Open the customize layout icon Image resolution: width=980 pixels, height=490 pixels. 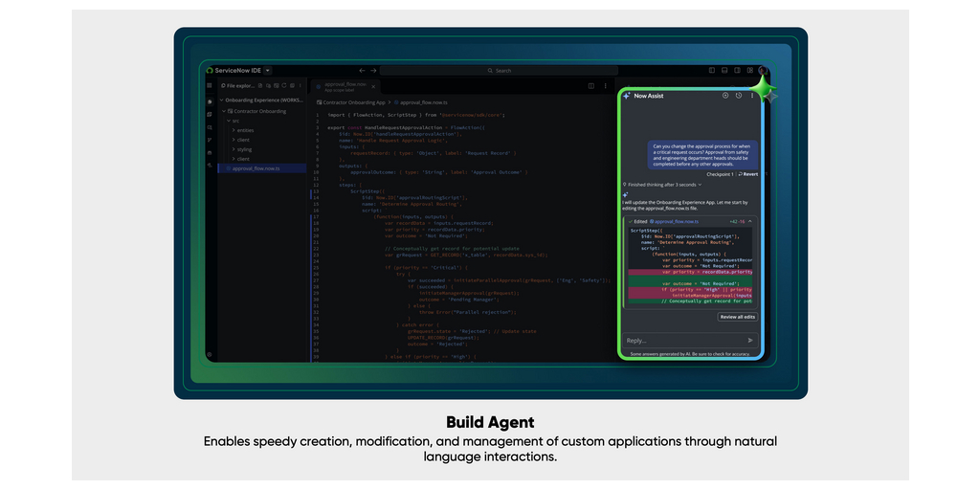pyautogui.click(x=750, y=71)
